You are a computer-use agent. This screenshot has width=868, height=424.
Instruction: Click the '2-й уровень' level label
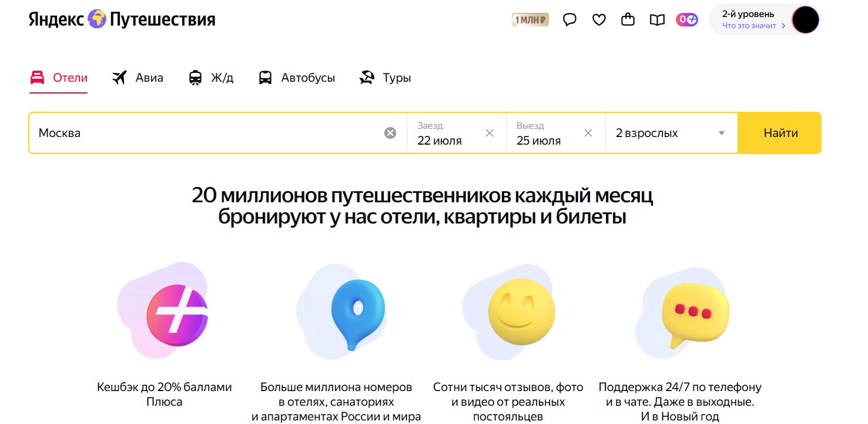point(748,14)
